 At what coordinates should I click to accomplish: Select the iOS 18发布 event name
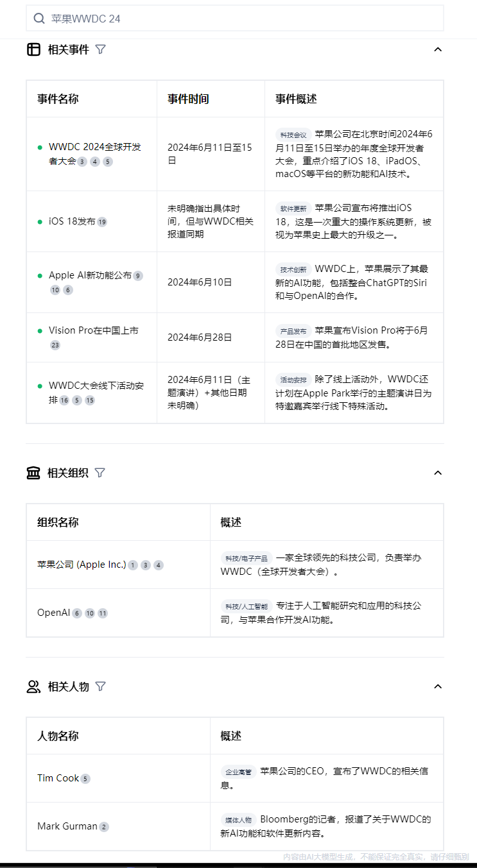(72, 221)
